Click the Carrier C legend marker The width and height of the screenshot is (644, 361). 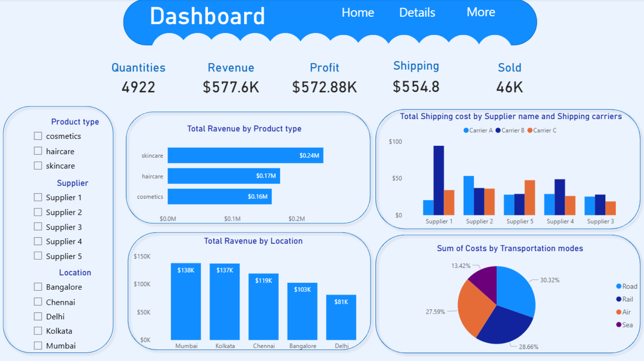tap(530, 130)
